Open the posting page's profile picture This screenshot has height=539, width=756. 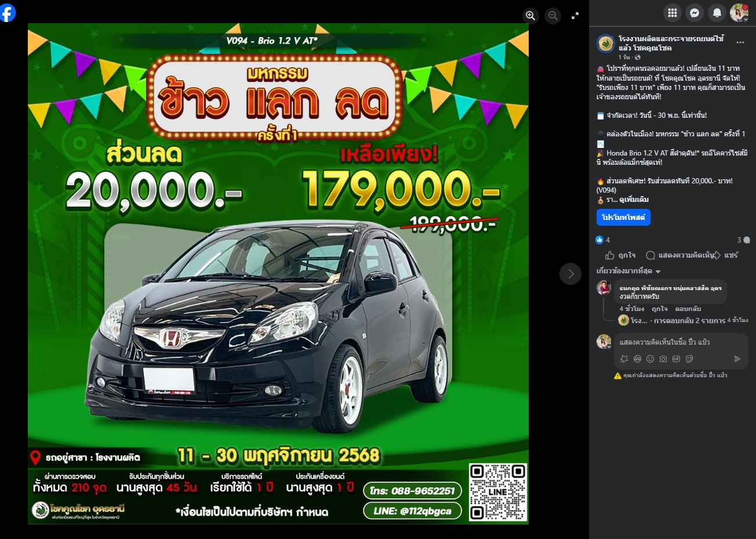click(606, 44)
